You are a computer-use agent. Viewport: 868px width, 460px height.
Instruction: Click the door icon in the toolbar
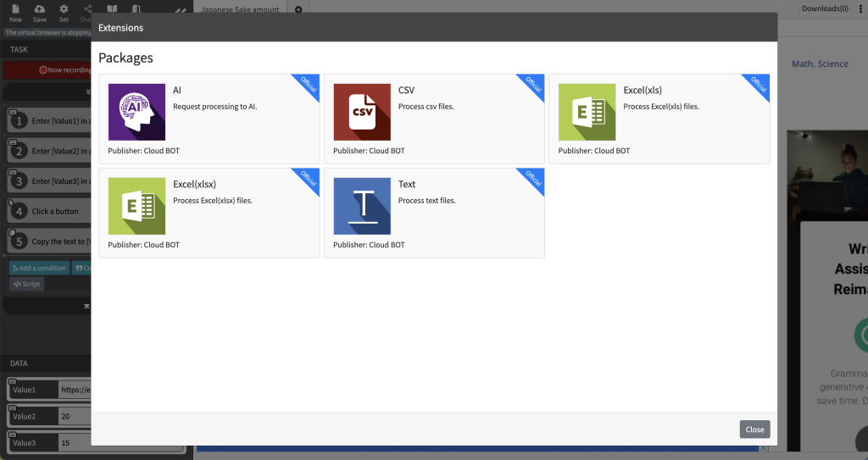[136, 8]
